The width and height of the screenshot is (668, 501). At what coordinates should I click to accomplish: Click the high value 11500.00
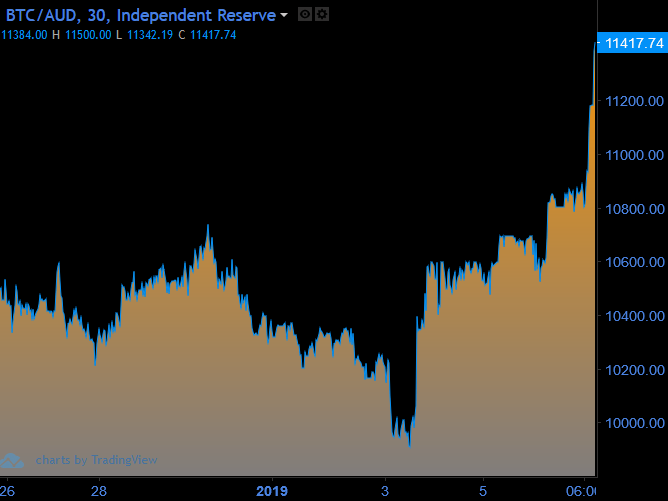pyautogui.click(x=88, y=35)
